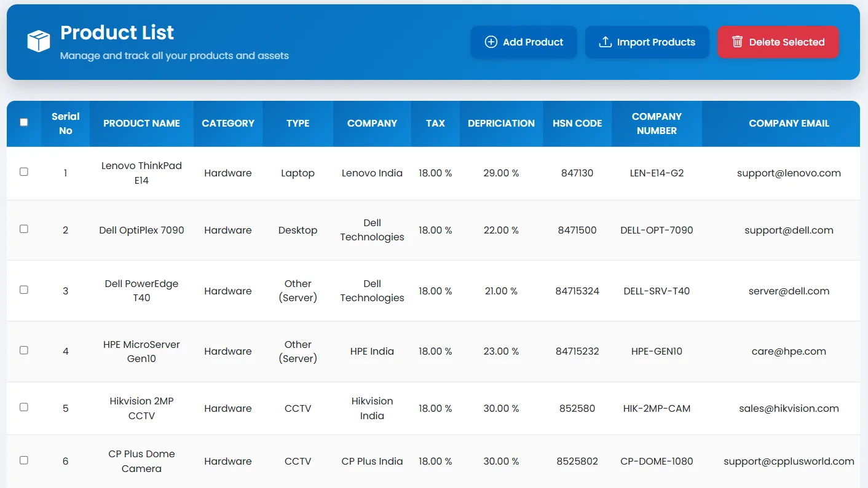The width and height of the screenshot is (868, 488).
Task: Click the email care@hpe.com
Action: pos(789,352)
